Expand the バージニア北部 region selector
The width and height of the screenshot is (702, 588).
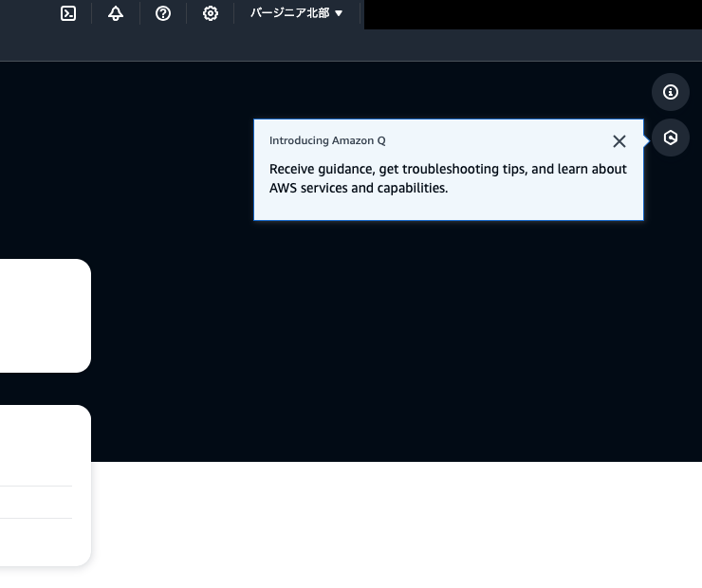[x=289, y=13]
